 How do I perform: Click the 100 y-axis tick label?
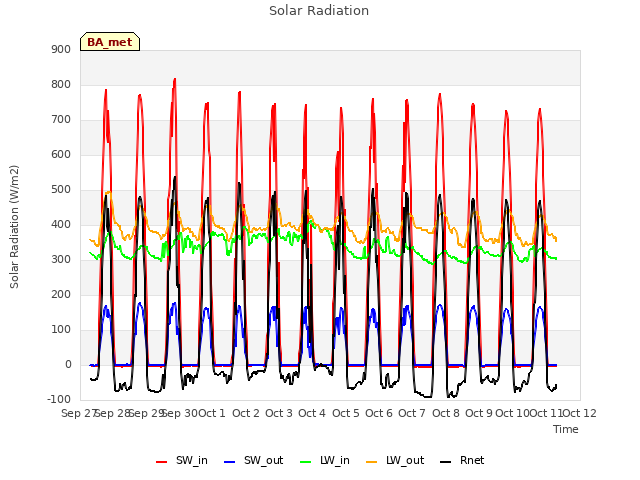[61, 330]
